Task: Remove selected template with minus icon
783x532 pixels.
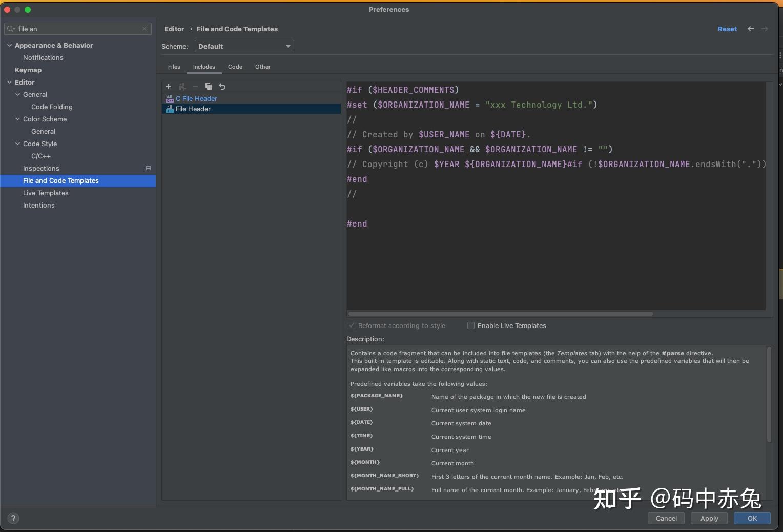Action: pos(195,87)
